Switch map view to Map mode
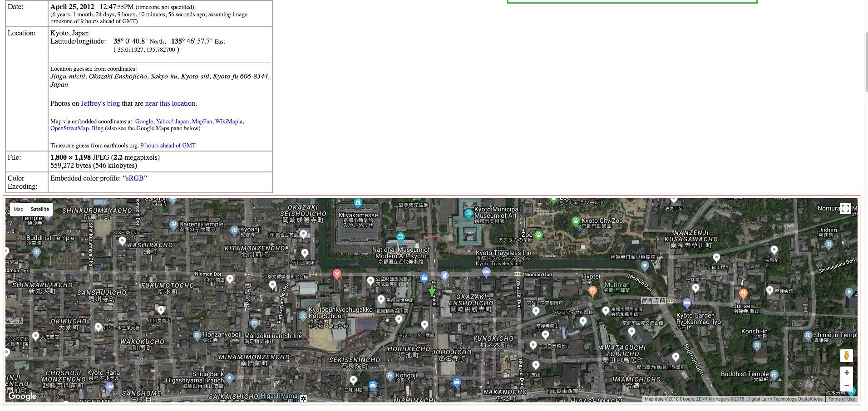 tap(19, 209)
